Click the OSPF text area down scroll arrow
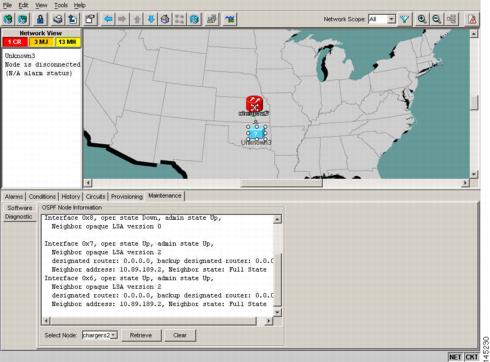This screenshot has width=490, height=362. (x=277, y=312)
